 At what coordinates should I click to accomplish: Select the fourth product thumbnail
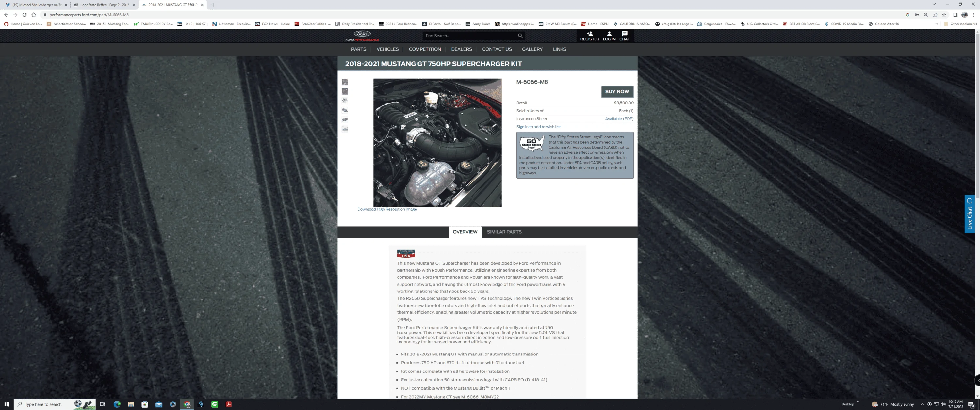click(345, 110)
